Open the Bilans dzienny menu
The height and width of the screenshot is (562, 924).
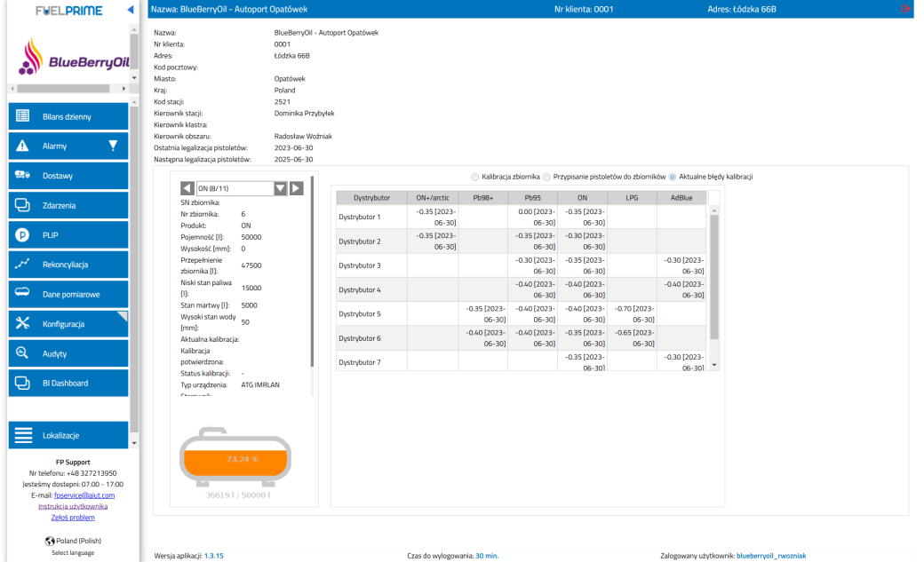(x=68, y=116)
